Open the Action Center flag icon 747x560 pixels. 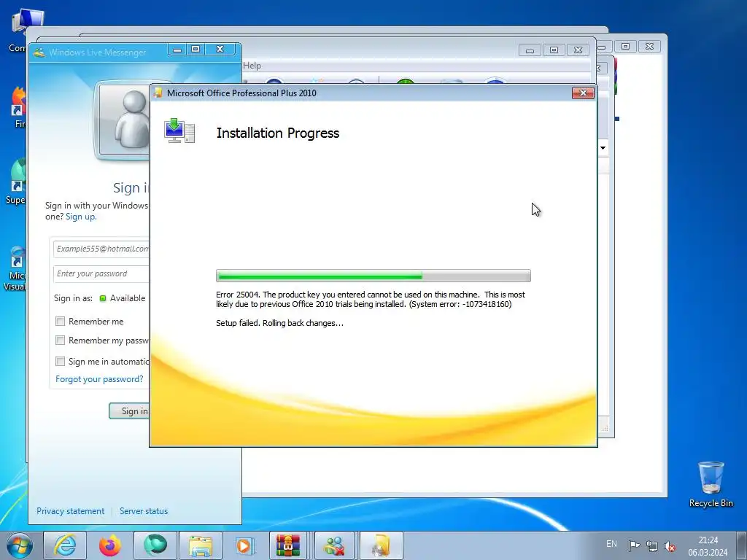point(634,545)
